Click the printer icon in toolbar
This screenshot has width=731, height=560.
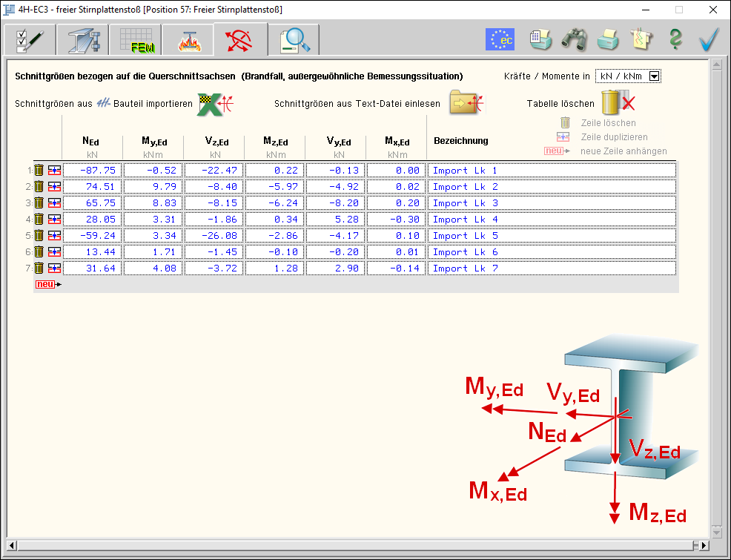point(608,39)
